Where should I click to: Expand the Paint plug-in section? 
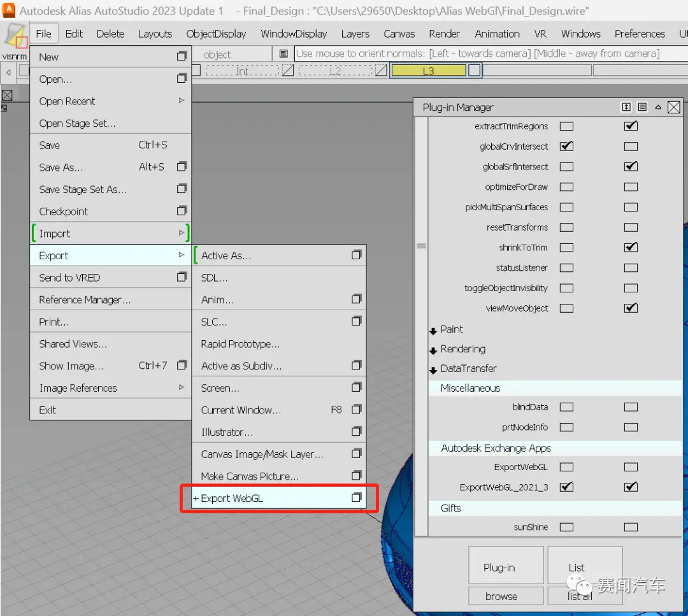click(433, 331)
